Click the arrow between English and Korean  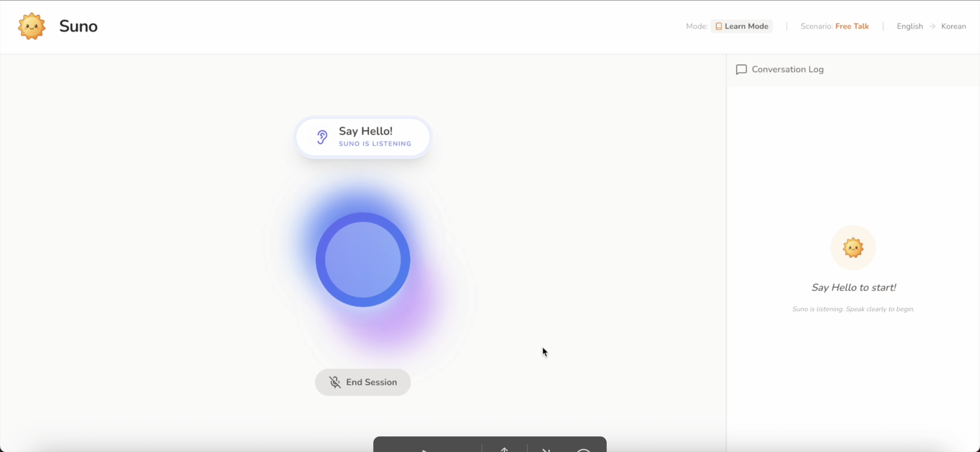point(932,26)
